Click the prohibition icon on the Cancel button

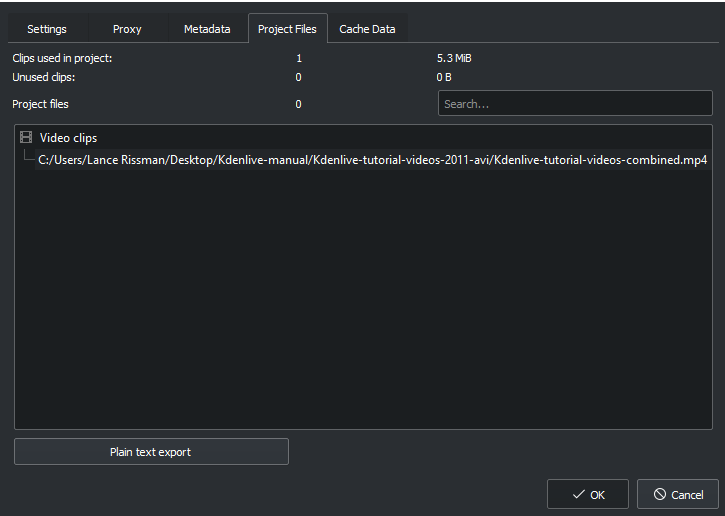click(x=660, y=494)
